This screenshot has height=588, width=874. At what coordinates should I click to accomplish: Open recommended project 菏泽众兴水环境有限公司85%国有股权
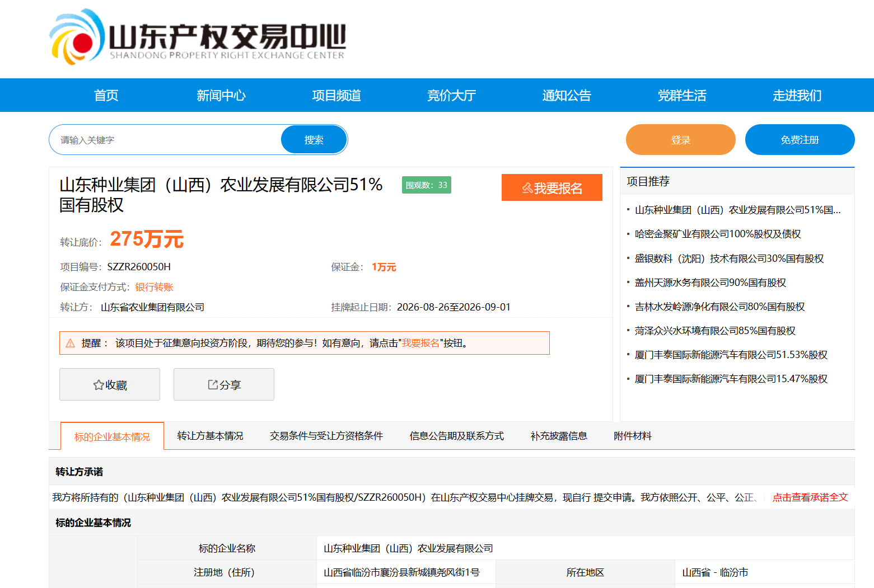(x=715, y=331)
